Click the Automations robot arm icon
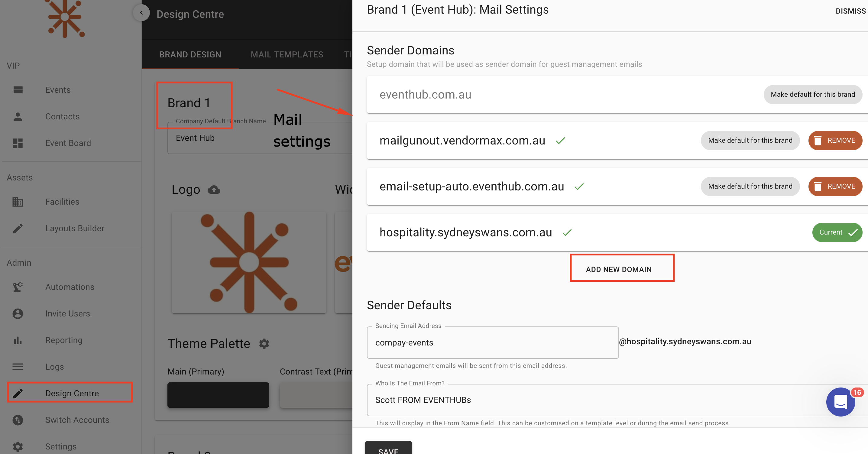Screen dimensions: 868x454 pos(18,287)
